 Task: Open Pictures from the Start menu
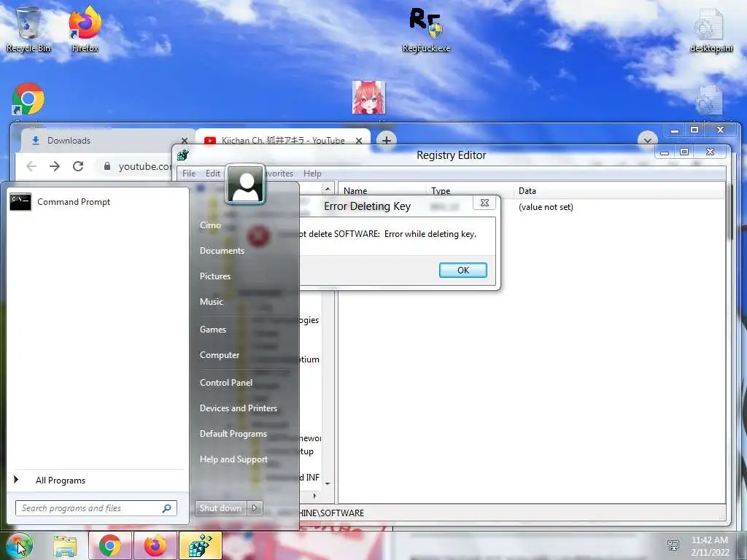(x=215, y=276)
